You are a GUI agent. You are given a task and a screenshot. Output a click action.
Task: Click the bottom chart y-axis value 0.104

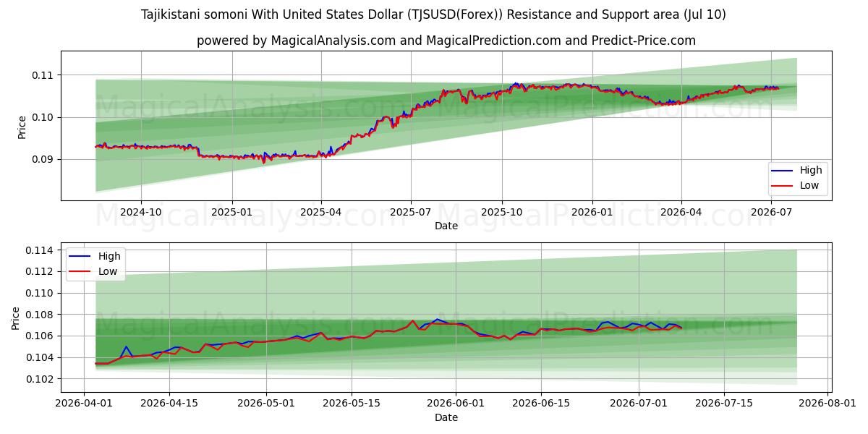coord(40,357)
